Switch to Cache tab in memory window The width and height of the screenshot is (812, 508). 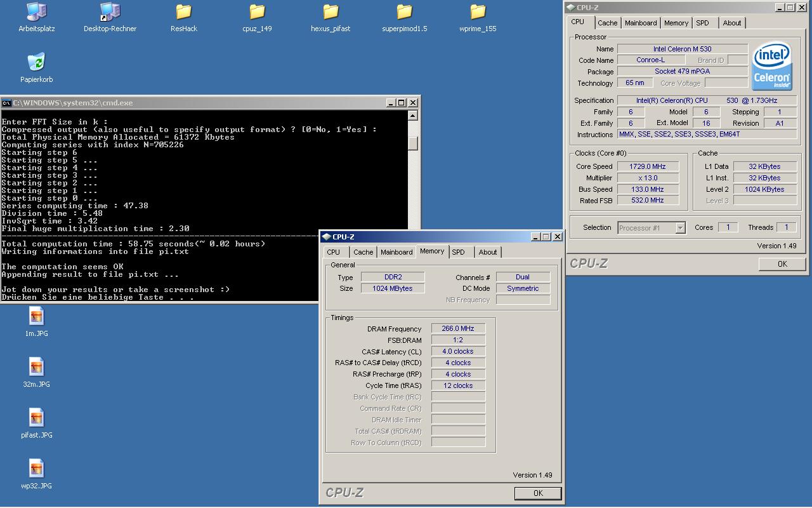(363, 252)
